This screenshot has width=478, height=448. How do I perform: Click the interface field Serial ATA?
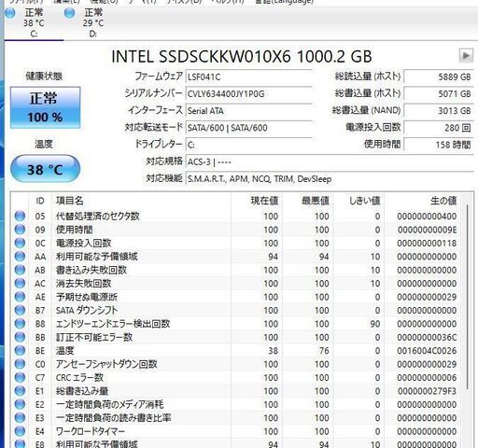[248, 111]
